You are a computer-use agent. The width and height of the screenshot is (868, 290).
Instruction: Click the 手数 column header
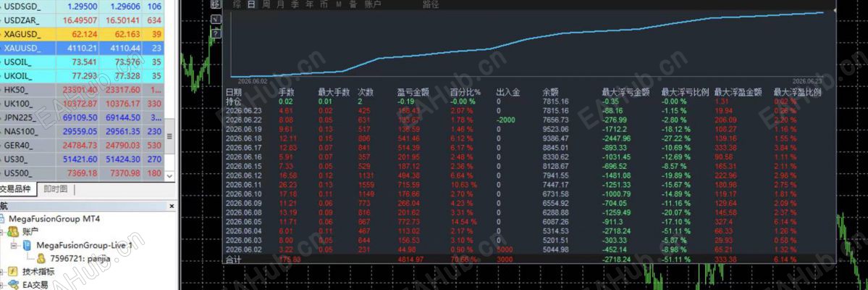pyautogui.click(x=286, y=93)
